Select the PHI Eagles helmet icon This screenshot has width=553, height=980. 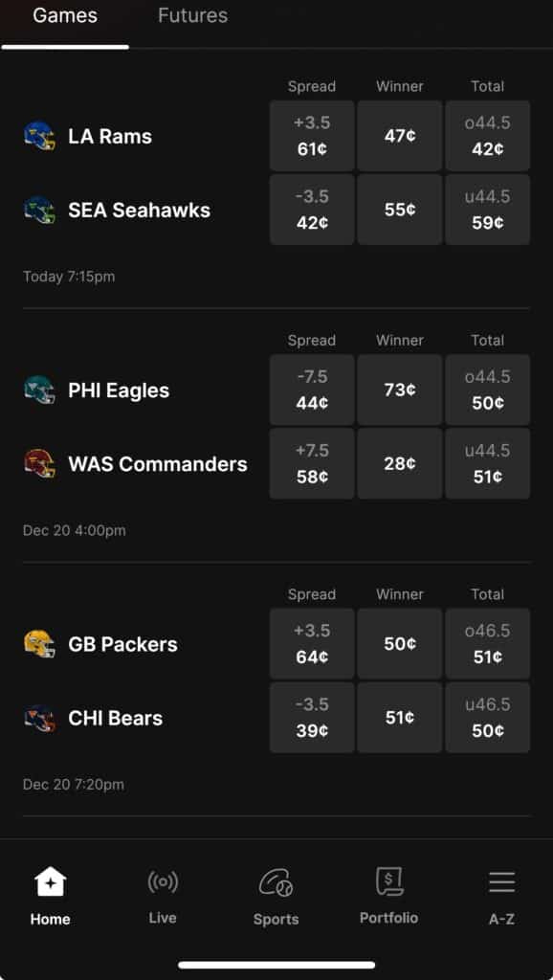click(42, 390)
